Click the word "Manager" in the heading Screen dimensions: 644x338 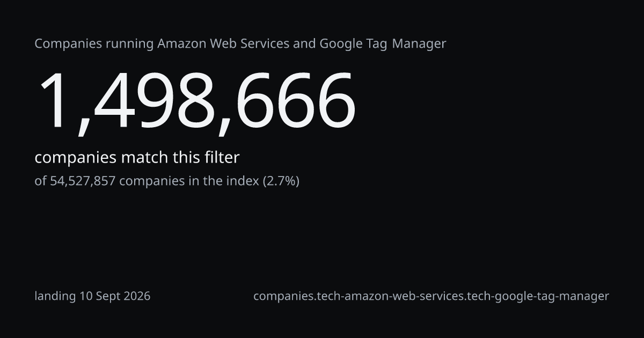(419, 44)
